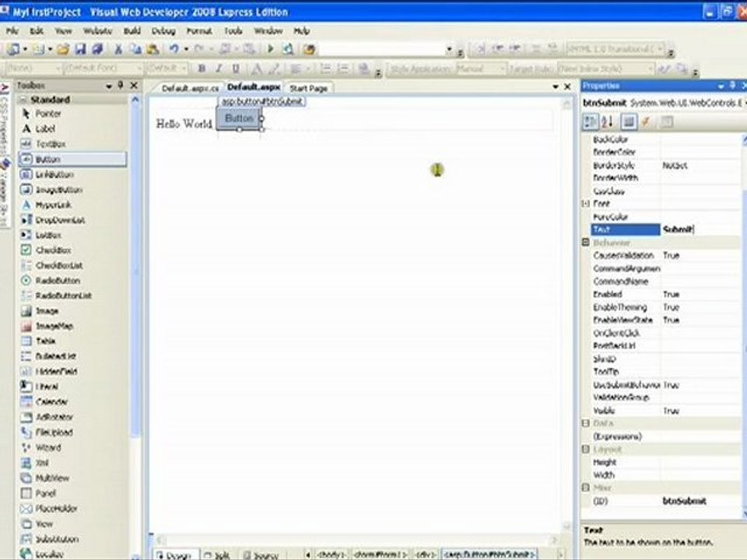Toggle Bold formatting in toolbar
The width and height of the screenshot is (747, 560).
click(x=202, y=68)
